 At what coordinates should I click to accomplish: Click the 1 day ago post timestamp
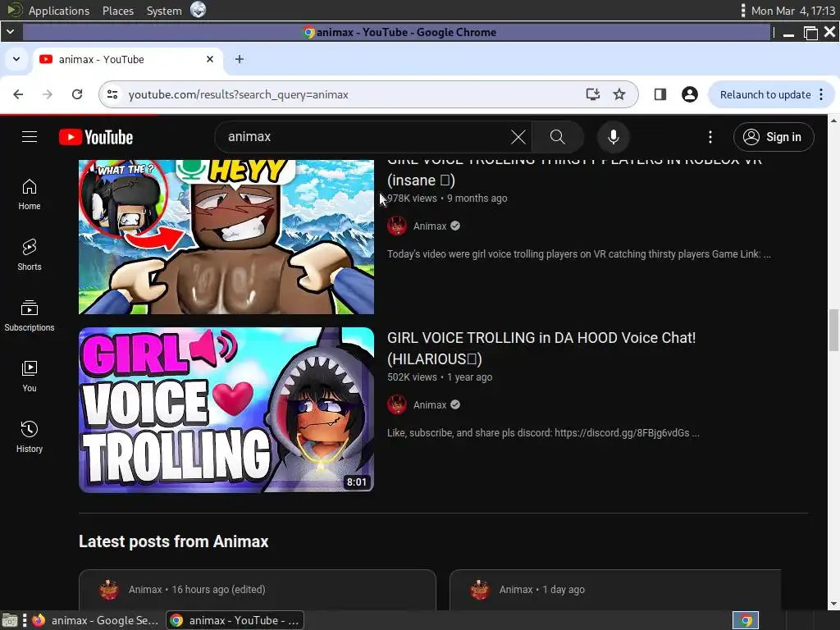pos(564,589)
